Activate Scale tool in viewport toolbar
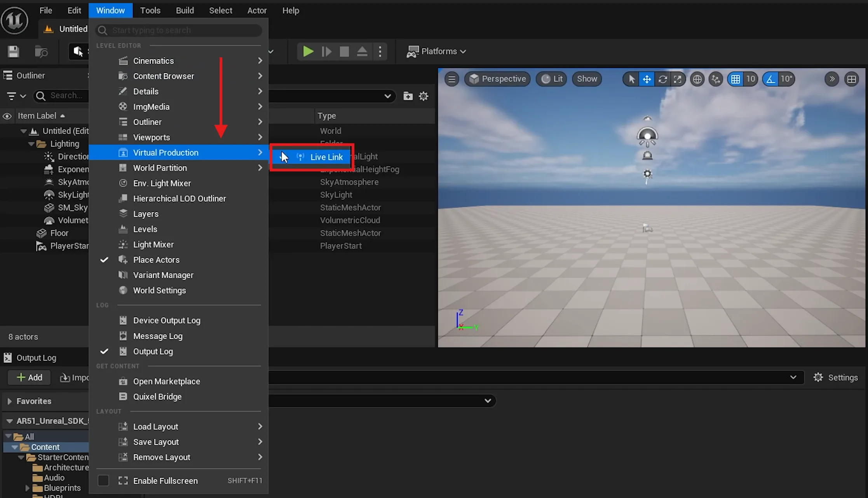868x498 pixels. coord(678,79)
